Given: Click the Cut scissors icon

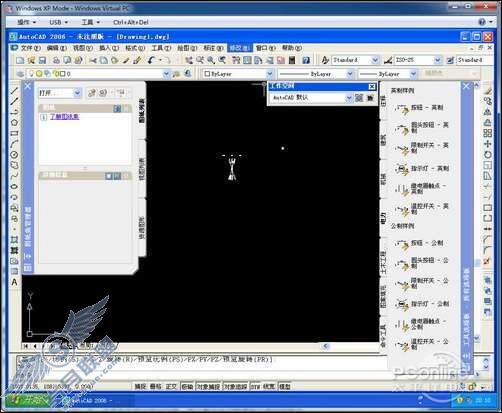Looking at the screenshot, I should (x=93, y=60).
